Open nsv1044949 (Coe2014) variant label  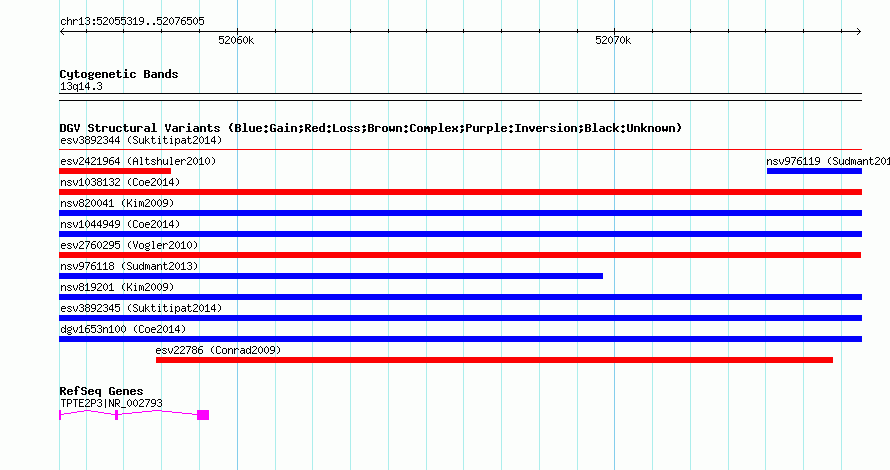pos(120,224)
